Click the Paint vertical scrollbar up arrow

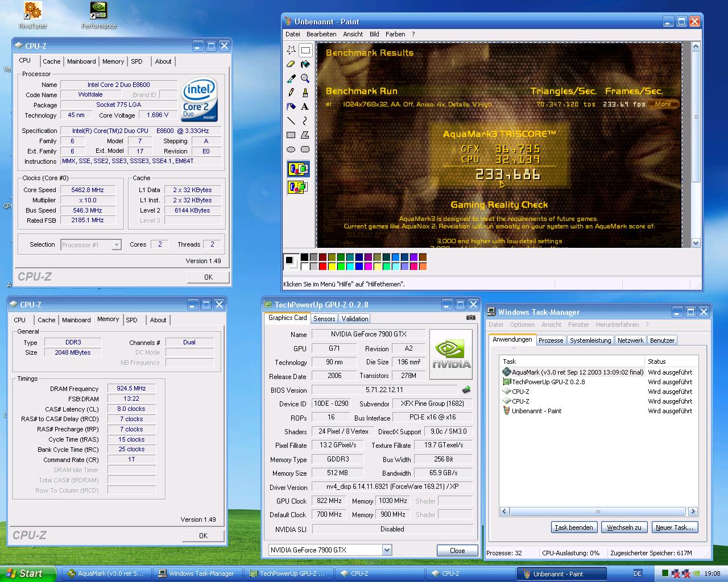point(696,48)
